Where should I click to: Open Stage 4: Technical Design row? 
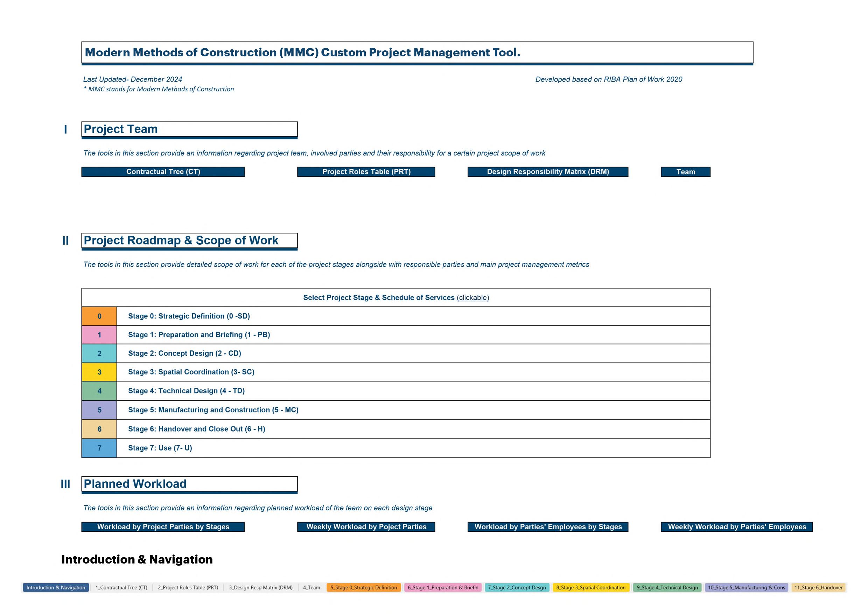pyautogui.click(x=186, y=391)
